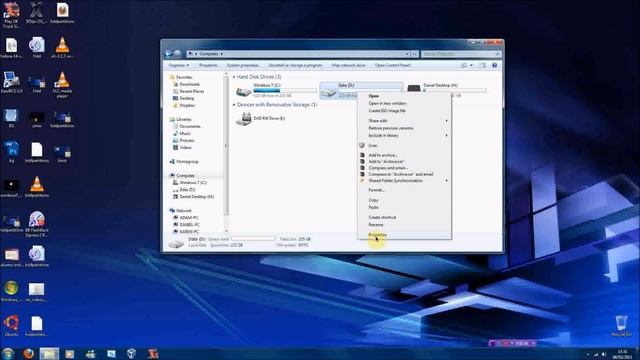640x360 pixels.
Task: Open the change-view dropdown arrow
Action: coord(471,65)
